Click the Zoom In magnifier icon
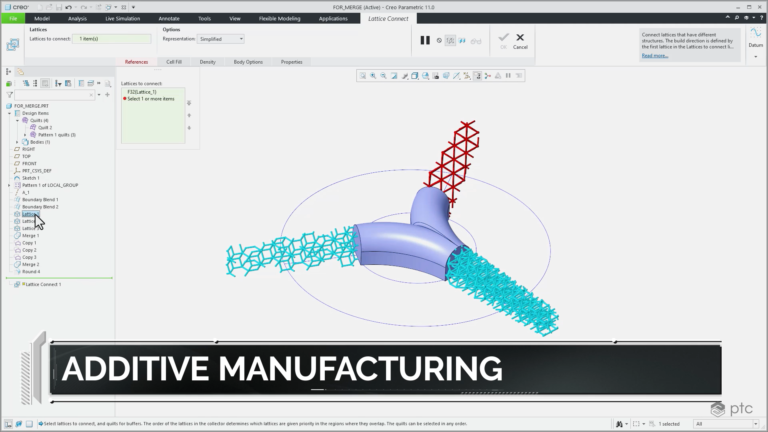Viewport: 768px width, 432px height. pos(373,76)
